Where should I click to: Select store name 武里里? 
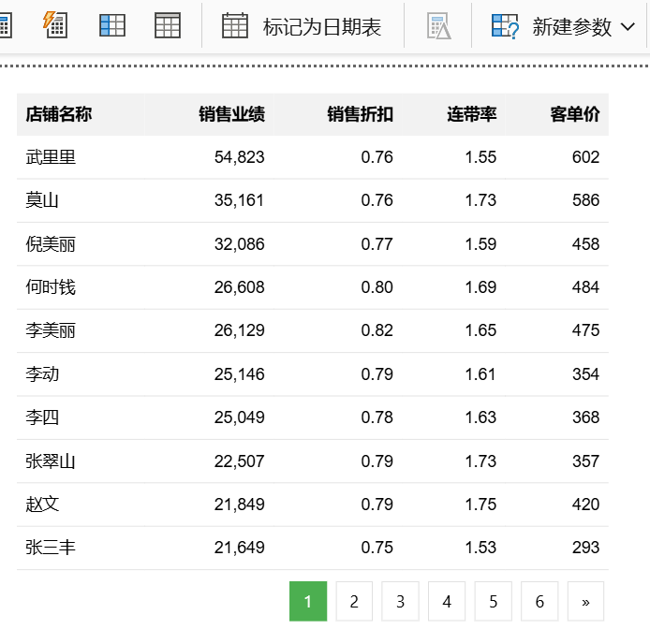click(51, 157)
